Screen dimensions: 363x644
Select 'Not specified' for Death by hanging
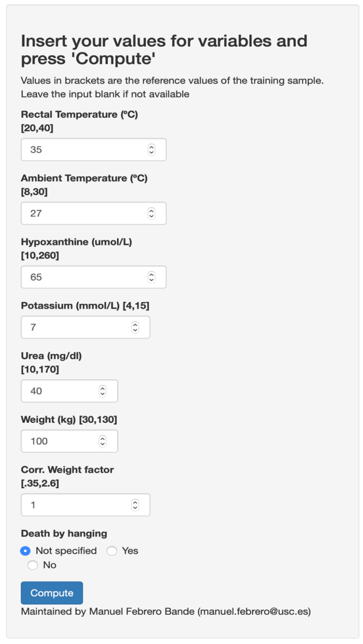[25, 551]
